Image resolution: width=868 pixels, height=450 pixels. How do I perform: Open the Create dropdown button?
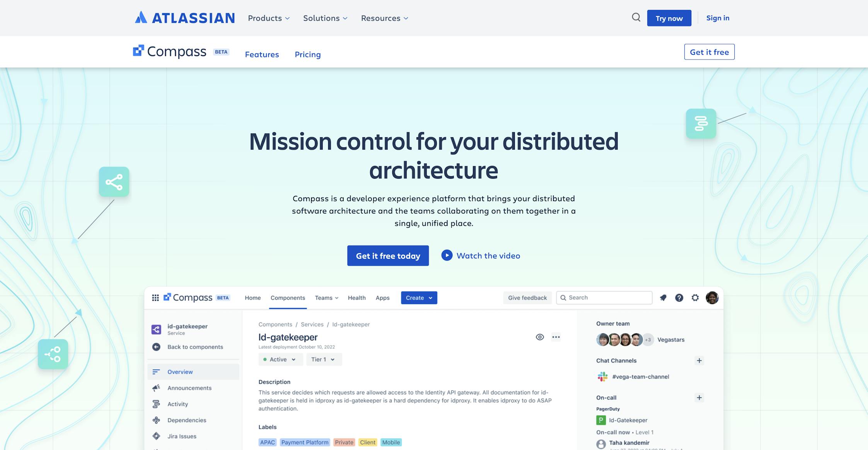(x=419, y=298)
